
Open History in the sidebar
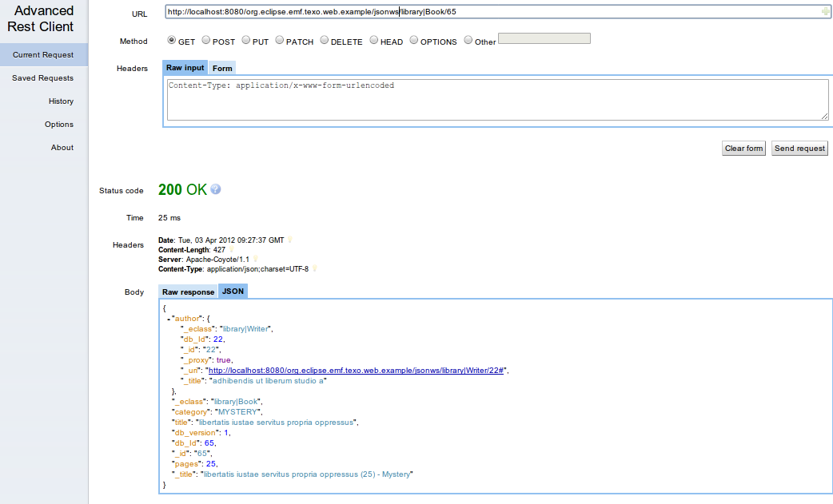pyautogui.click(x=62, y=101)
